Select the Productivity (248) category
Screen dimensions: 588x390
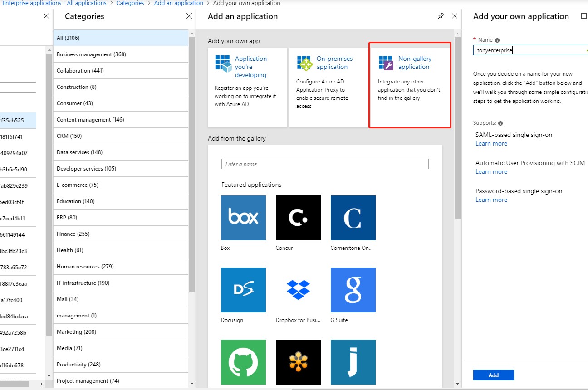pyautogui.click(x=121, y=365)
